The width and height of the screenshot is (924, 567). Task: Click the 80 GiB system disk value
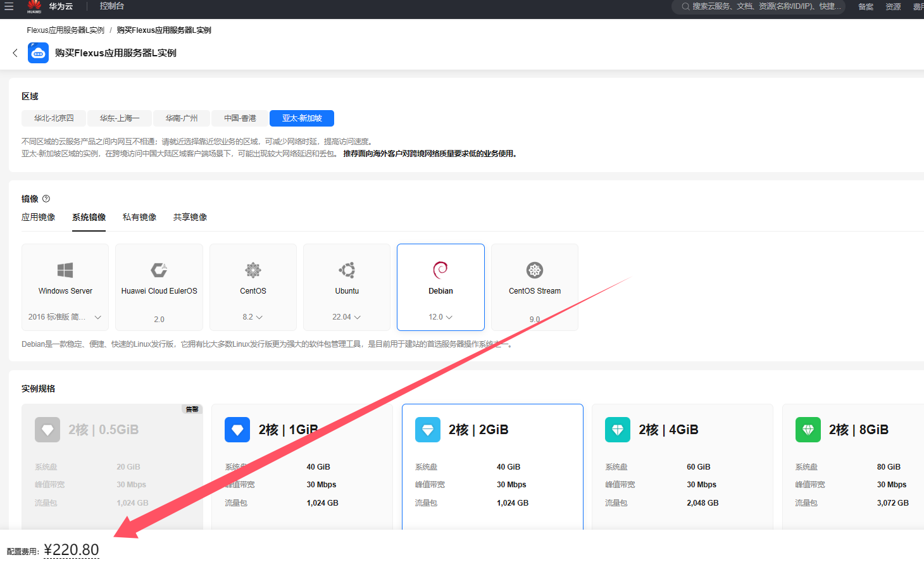889,467
